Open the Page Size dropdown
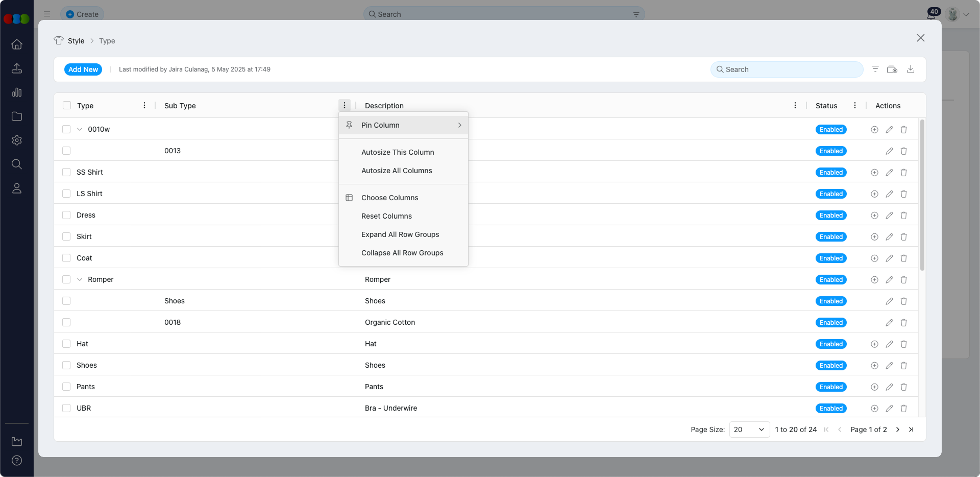Screen dimensions: 980x477 748,430
